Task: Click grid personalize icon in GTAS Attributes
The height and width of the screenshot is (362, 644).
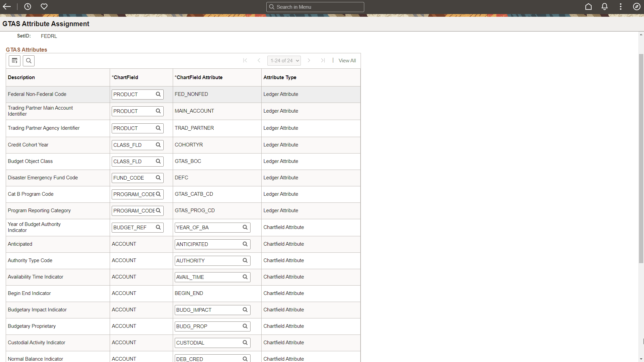Action: tap(15, 61)
